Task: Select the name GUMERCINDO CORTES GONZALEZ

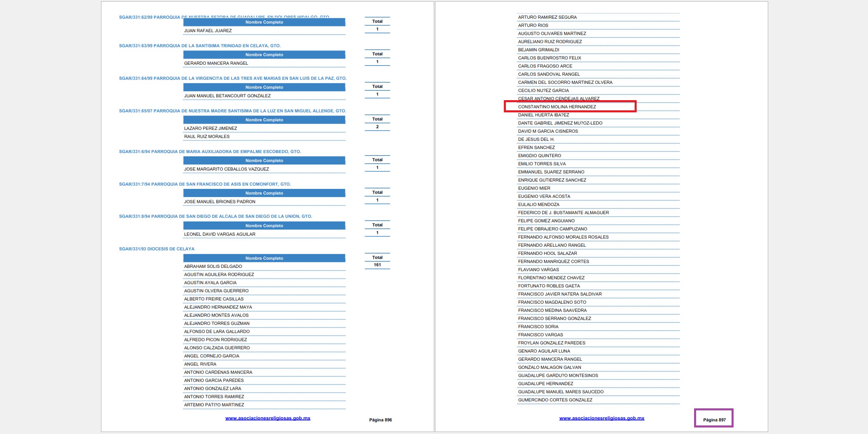Action: click(555, 400)
